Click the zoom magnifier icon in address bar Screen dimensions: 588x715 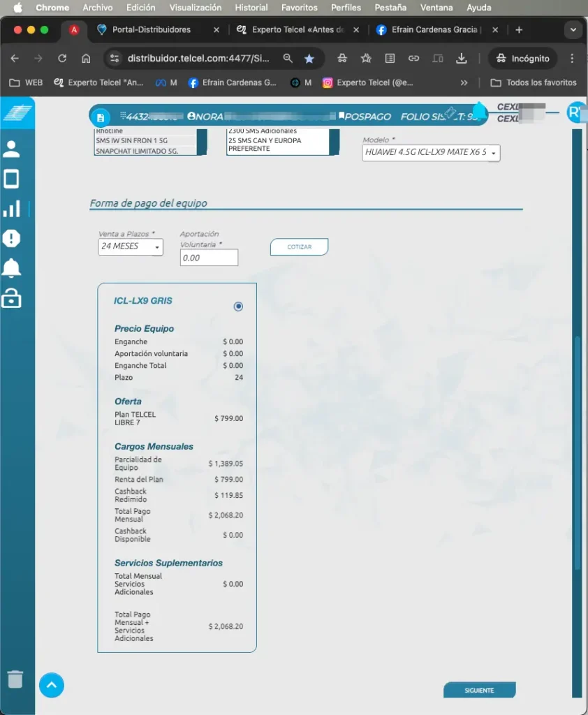point(288,59)
